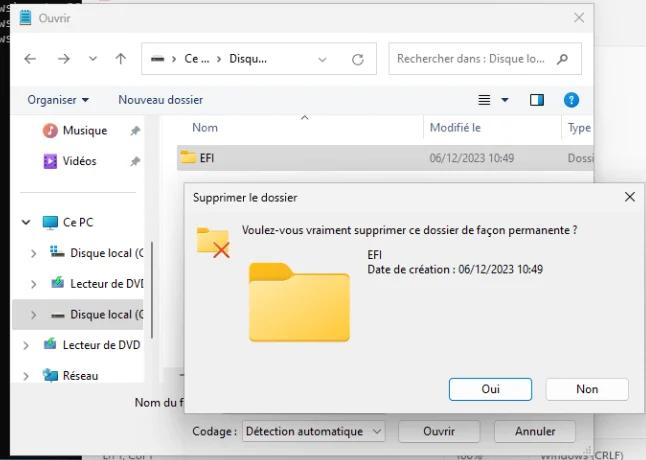Open recent locations chevron dropdown
646x460 pixels.
coord(93,59)
